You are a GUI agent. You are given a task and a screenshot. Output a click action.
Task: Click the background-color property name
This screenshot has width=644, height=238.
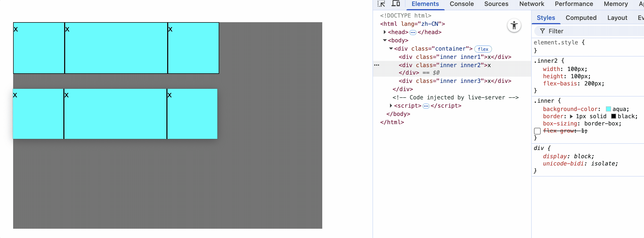tap(570, 109)
